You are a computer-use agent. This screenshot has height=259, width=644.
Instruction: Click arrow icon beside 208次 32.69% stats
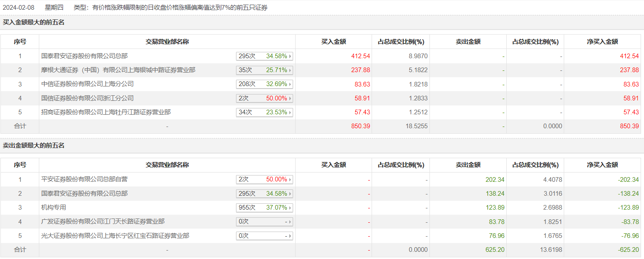tap(290, 84)
